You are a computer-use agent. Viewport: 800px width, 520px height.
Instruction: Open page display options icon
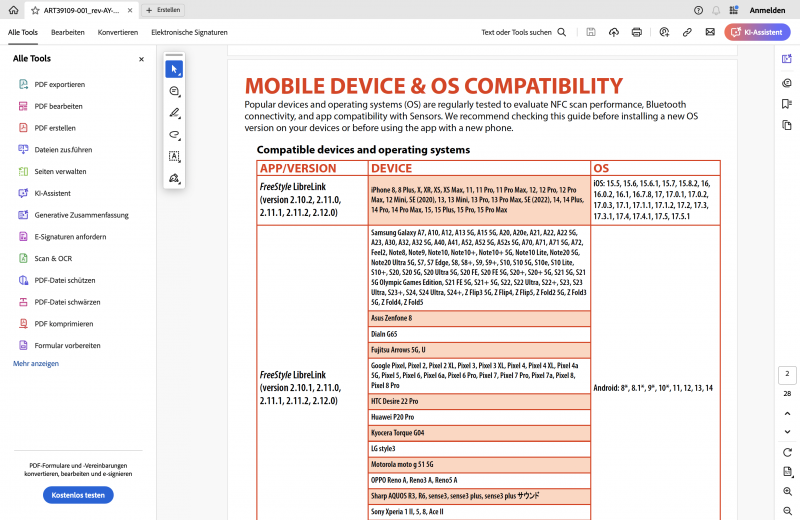click(787, 472)
